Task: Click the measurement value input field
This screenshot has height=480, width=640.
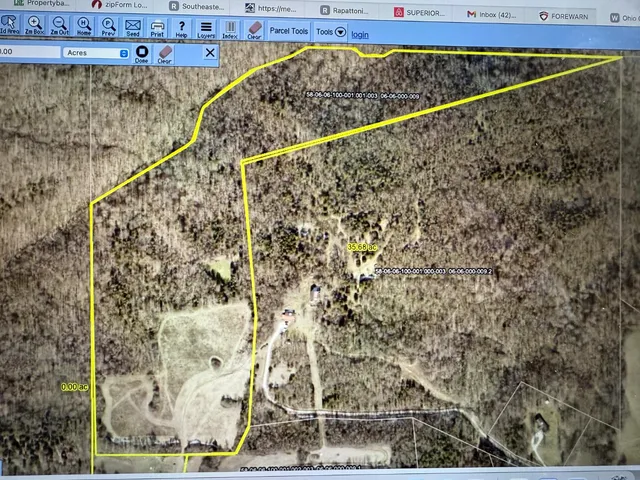Action: click(29, 52)
